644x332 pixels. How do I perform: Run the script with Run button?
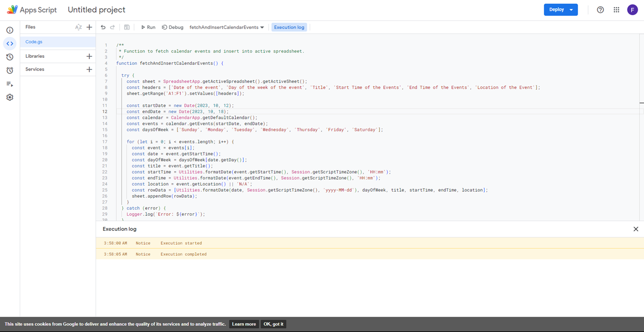(148, 27)
